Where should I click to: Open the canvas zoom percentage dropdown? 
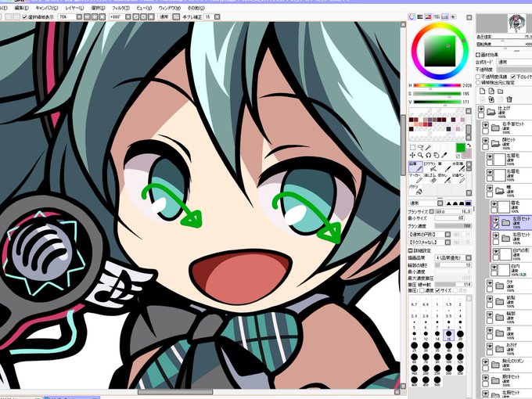[79, 17]
